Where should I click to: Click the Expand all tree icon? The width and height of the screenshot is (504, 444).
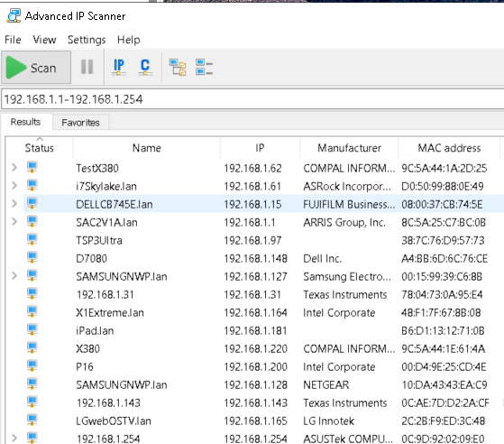click(x=178, y=68)
